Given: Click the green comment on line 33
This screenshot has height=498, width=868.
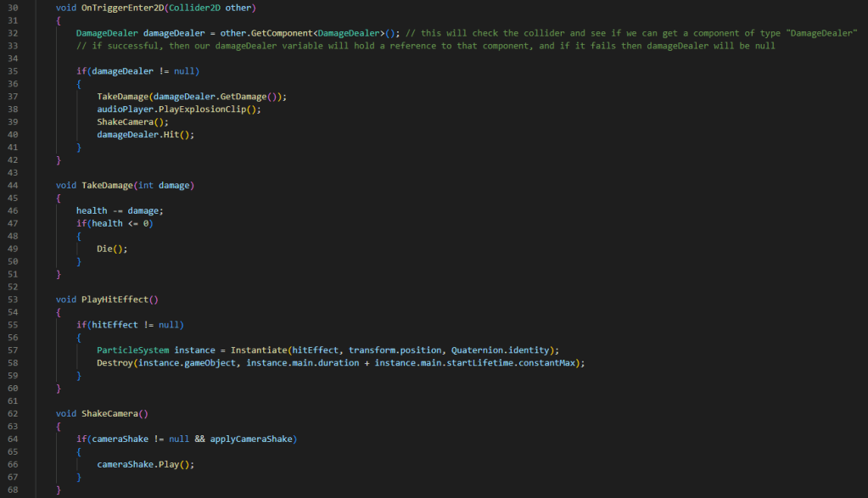Looking at the screenshot, I should (x=424, y=45).
